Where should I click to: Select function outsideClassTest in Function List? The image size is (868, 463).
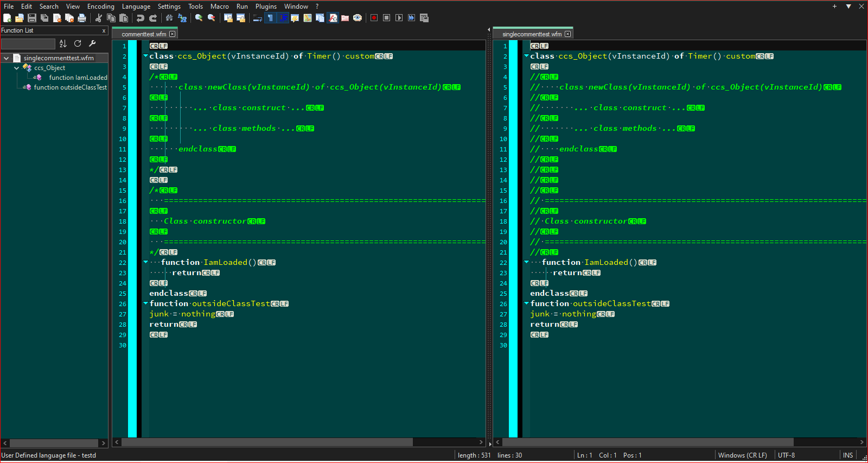click(71, 87)
